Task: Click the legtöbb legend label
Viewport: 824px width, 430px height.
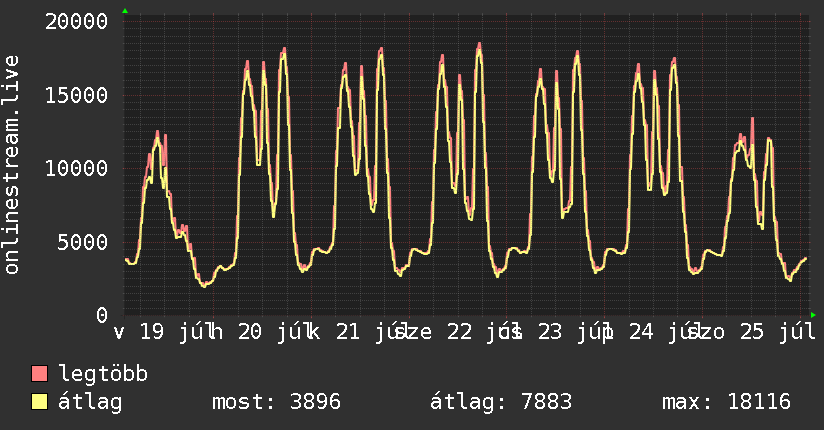Action: (103, 374)
